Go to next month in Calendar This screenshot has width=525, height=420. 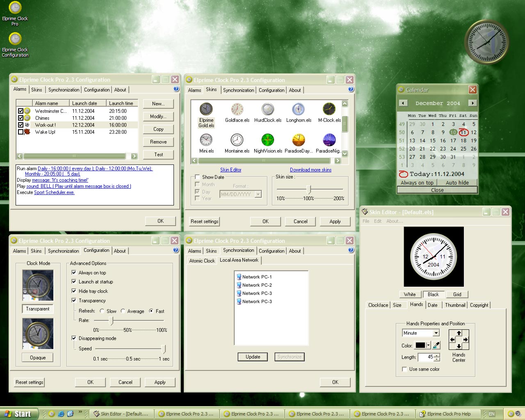(x=473, y=103)
